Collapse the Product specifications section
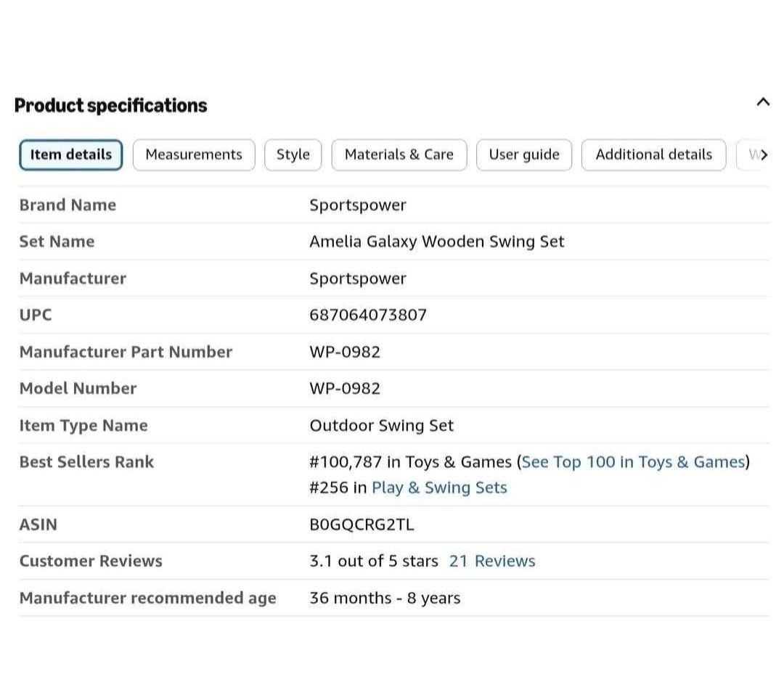784x695 pixels. [762, 102]
